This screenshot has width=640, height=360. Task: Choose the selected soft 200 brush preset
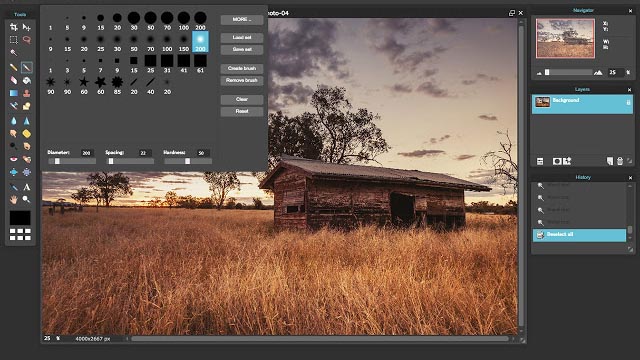[x=200, y=42]
